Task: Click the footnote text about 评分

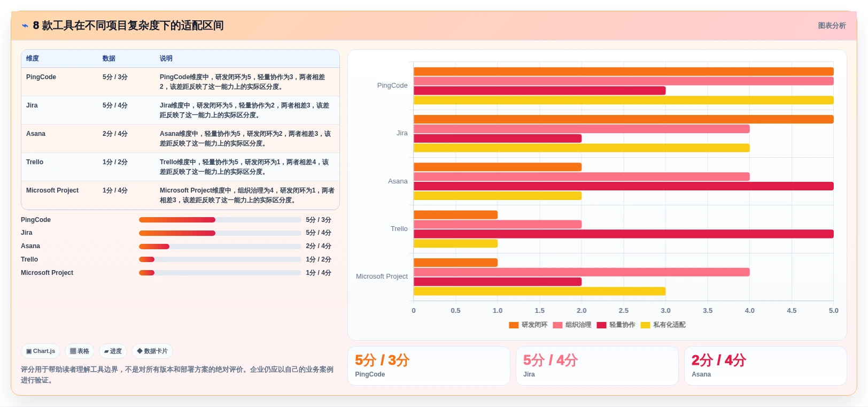Action: click(177, 375)
